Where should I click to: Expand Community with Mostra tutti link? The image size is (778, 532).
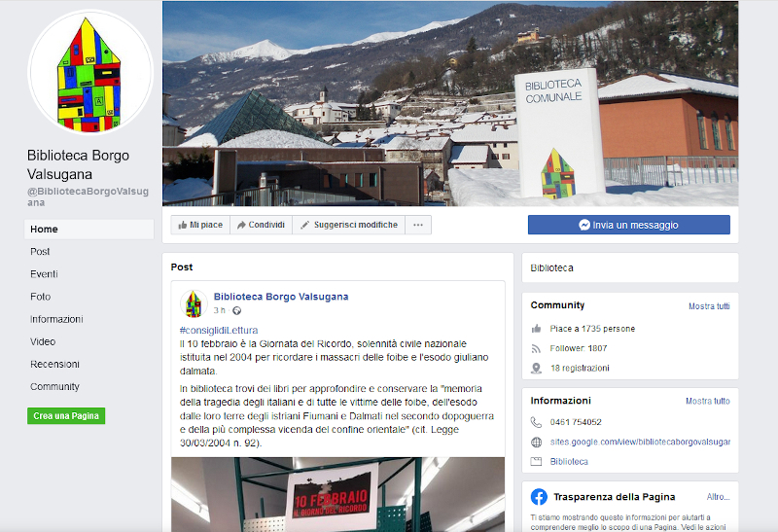[709, 306]
